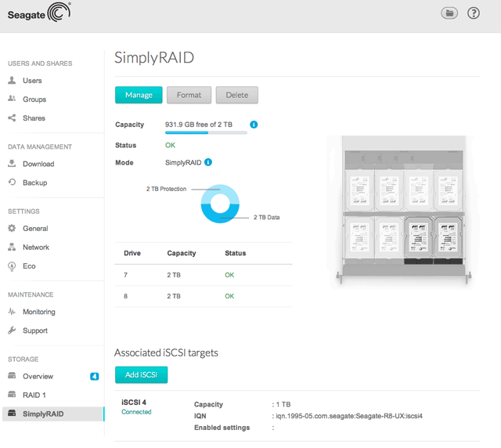Open Eco settings
Viewport: 501px width, 448px height.
click(28, 266)
